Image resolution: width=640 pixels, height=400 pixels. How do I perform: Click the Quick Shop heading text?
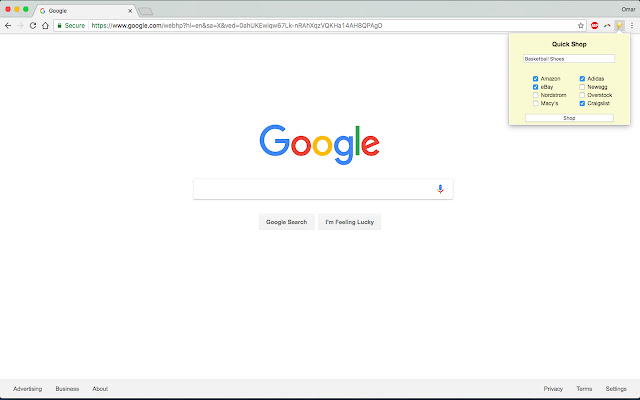point(569,44)
